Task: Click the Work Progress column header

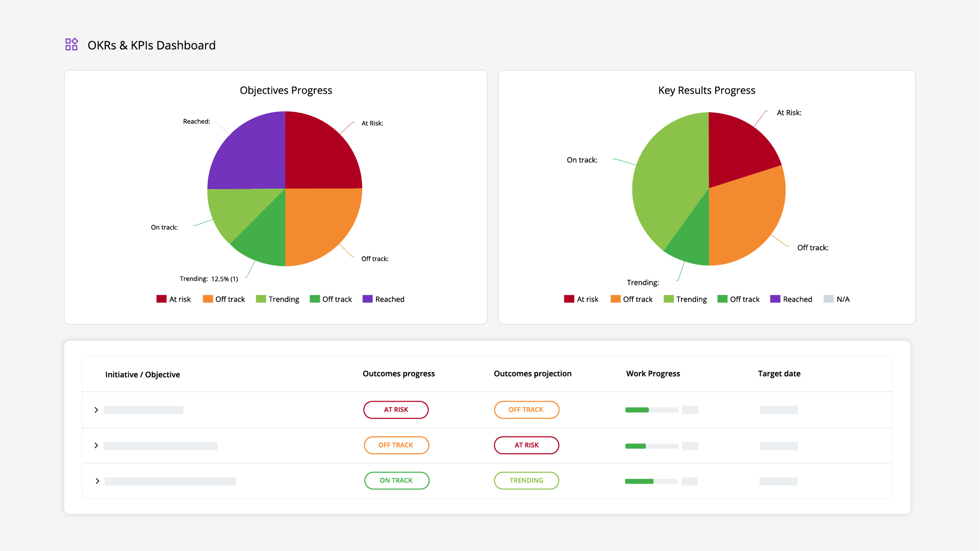Action: tap(653, 374)
